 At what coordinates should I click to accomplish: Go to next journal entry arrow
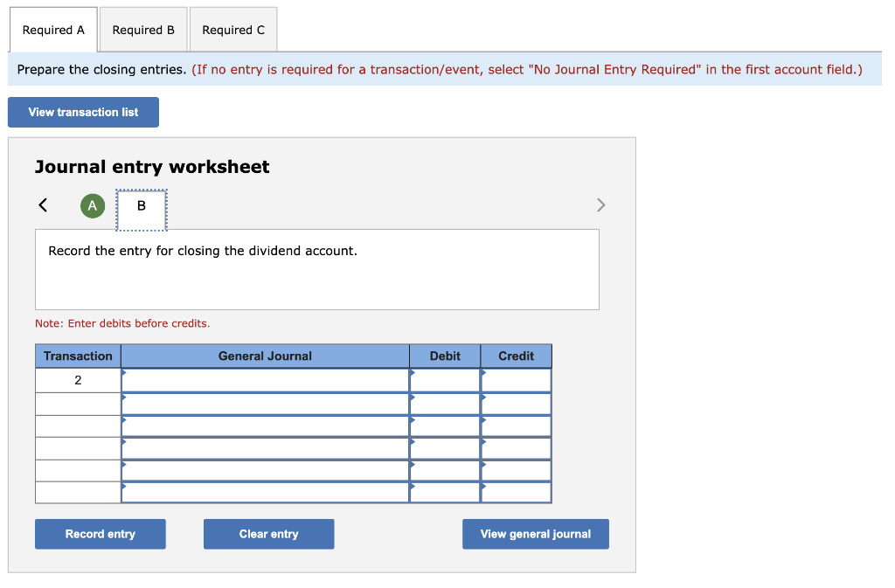tap(600, 205)
